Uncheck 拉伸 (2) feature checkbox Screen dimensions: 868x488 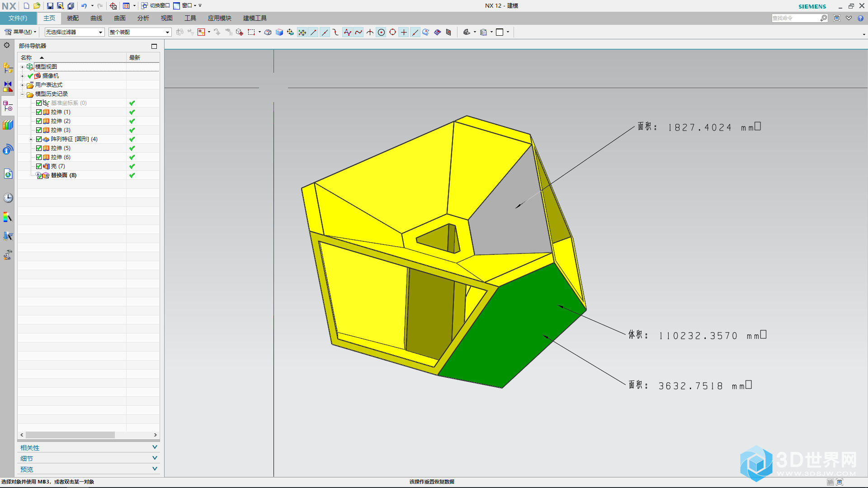coord(39,121)
